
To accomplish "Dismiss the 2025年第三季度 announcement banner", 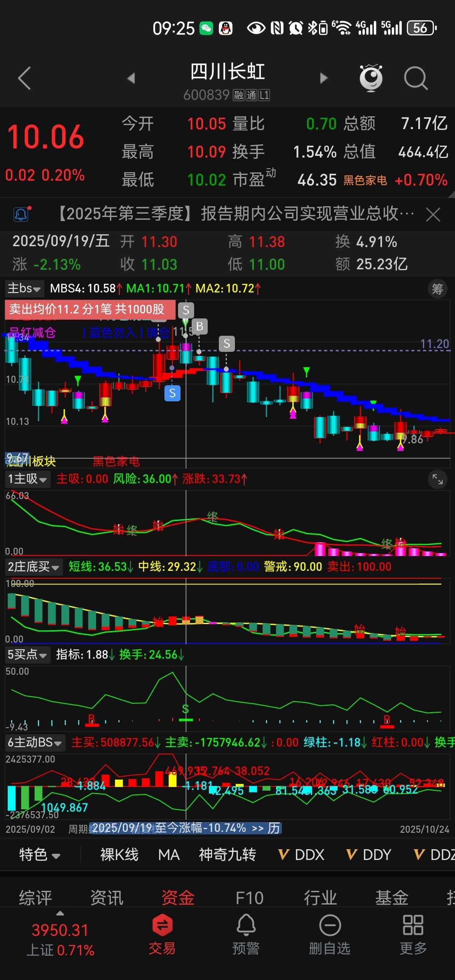I will click(x=433, y=214).
